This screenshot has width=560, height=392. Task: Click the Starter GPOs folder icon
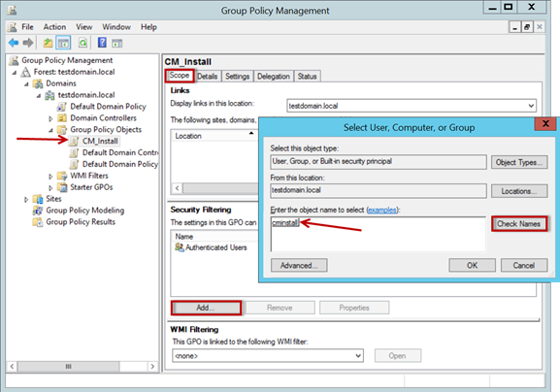coord(62,187)
